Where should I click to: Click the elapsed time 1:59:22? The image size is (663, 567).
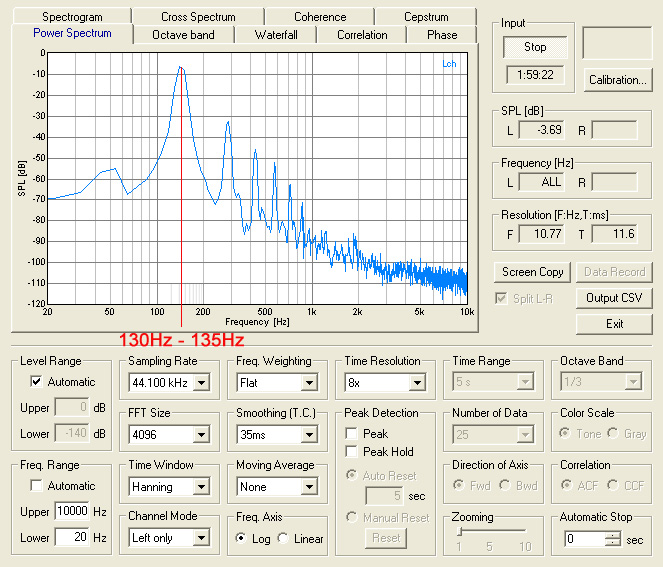535,75
